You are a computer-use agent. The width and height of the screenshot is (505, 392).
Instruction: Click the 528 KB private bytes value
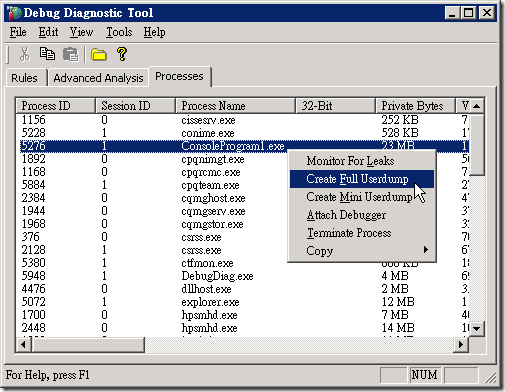pyautogui.click(x=400, y=133)
